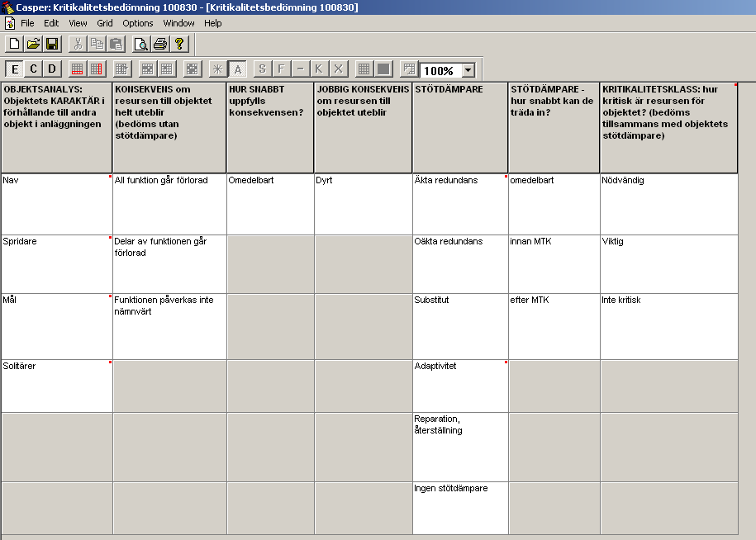Click the F toolbar button
Image resolution: width=756 pixels, height=540 pixels.
point(282,69)
